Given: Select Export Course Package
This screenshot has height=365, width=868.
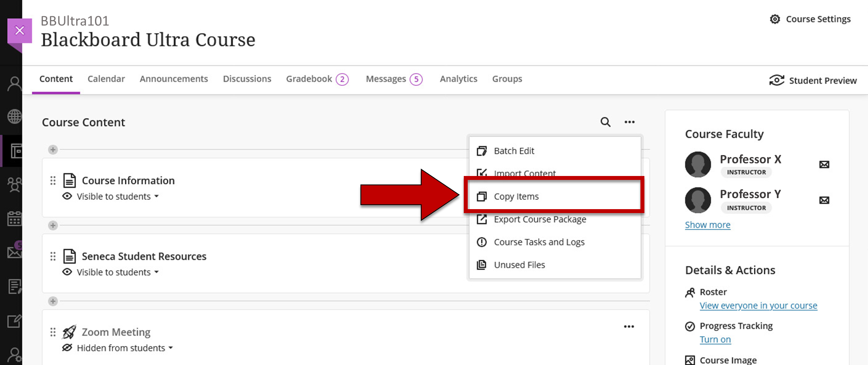Looking at the screenshot, I should (x=555, y=219).
